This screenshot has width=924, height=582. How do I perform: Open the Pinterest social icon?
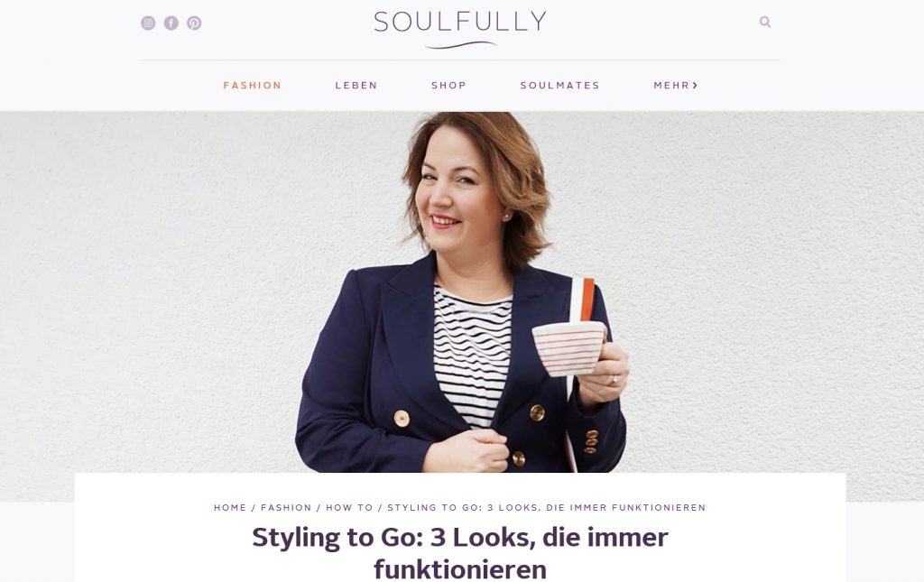tap(195, 23)
